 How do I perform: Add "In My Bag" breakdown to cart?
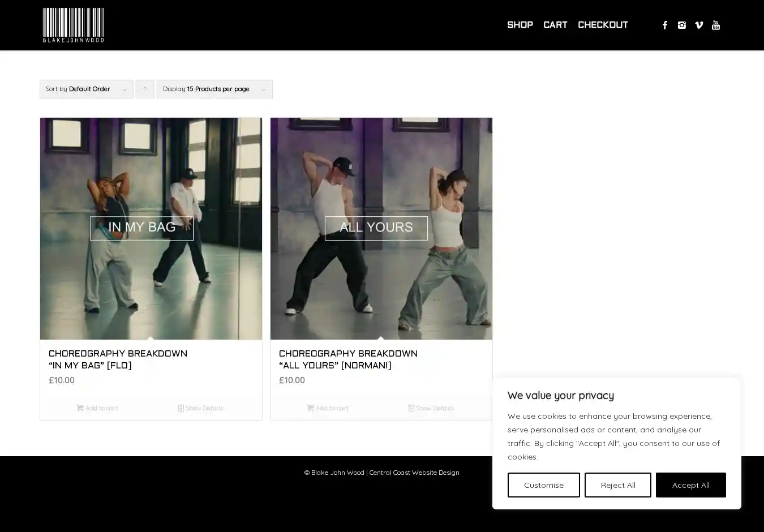tap(97, 408)
